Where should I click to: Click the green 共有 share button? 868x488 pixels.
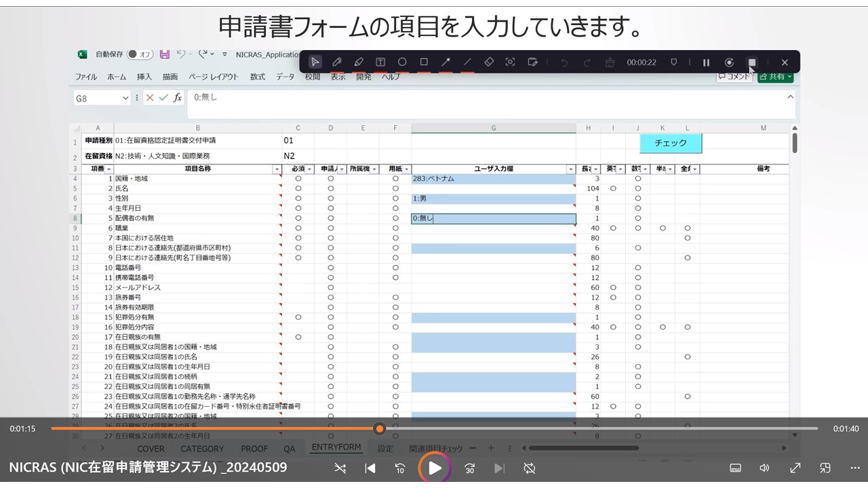click(x=775, y=77)
